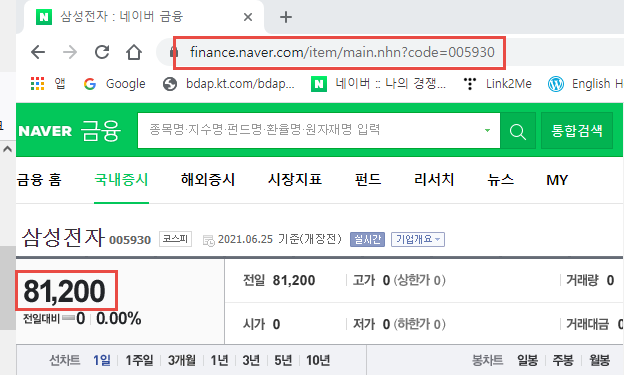Open the Google bookmark
The image size is (624, 375).
tap(115, 84)
